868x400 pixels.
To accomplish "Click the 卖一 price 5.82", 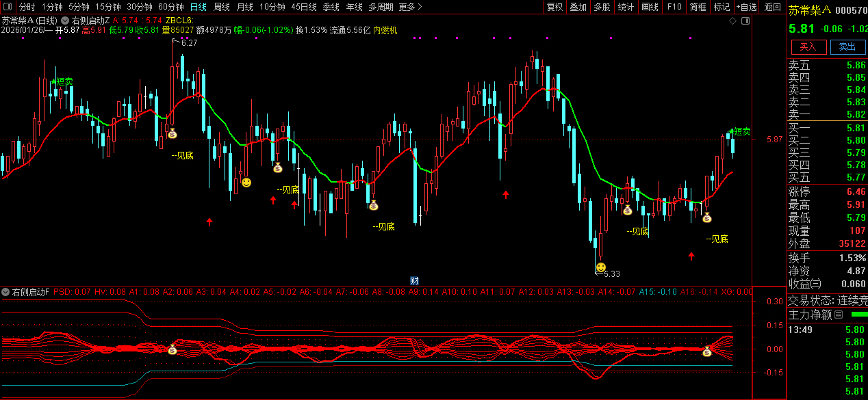I will pos(856,115).
